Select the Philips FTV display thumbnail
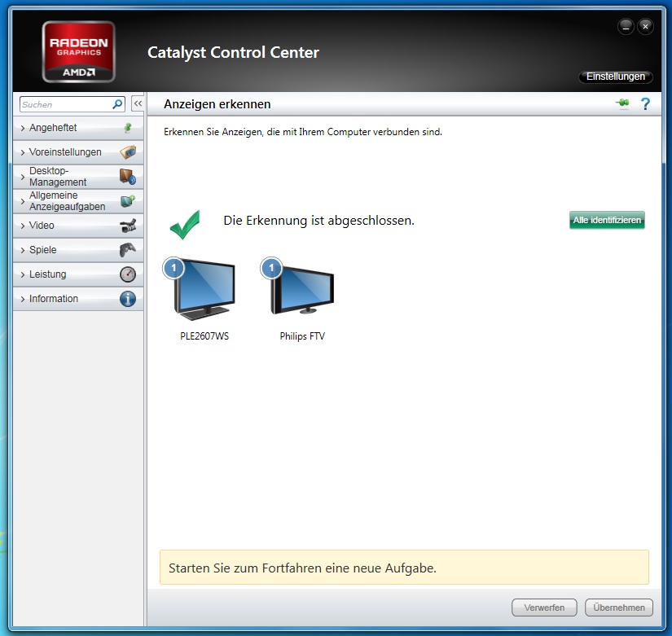The height and width of the screenshot is (636, 672). pyautogui.click(x=302, y=291)
